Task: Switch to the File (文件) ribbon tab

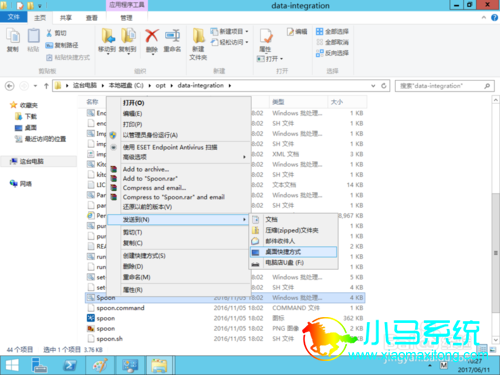Action: point(14,17)
